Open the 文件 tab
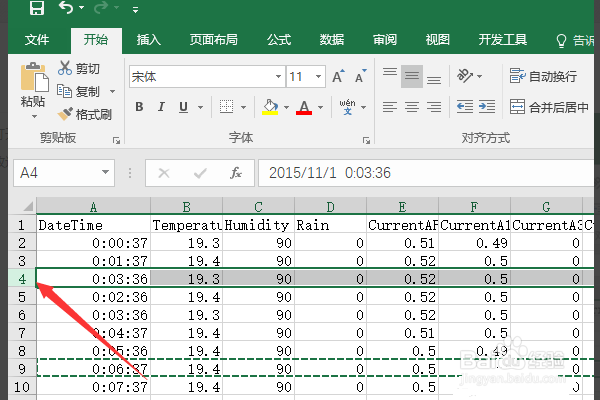Screen dimensions: 600x400 (x=37, y=39)
